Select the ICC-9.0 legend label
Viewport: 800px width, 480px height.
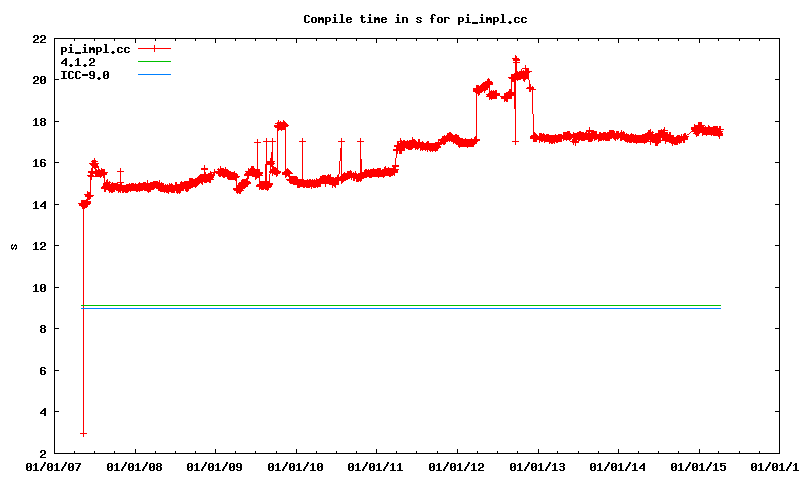tap(85, 75)
